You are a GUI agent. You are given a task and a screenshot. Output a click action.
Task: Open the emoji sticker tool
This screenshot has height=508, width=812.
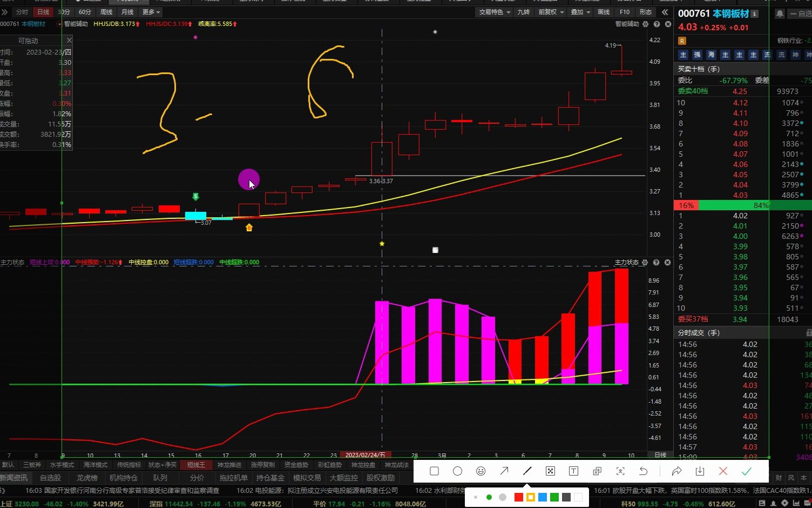click(x=481, y=471)
